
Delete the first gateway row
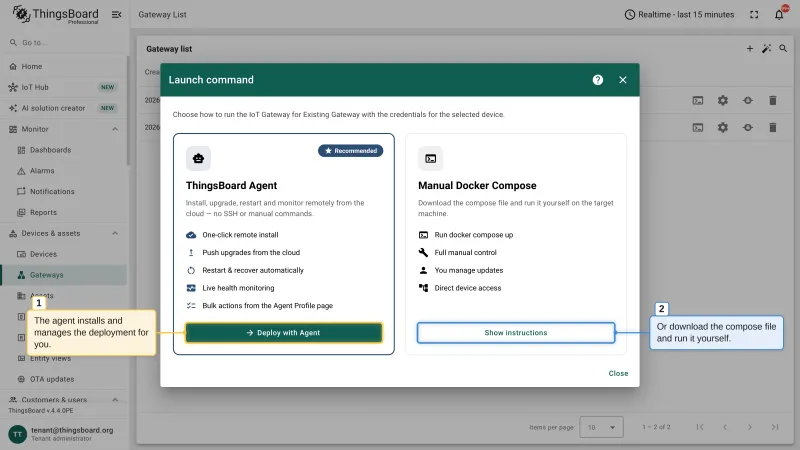772,101
